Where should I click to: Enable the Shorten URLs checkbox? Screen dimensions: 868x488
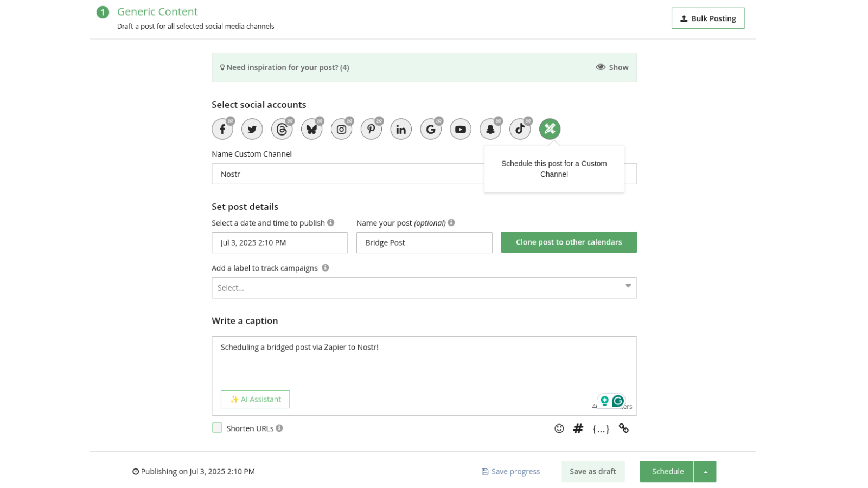pos(217,428)
